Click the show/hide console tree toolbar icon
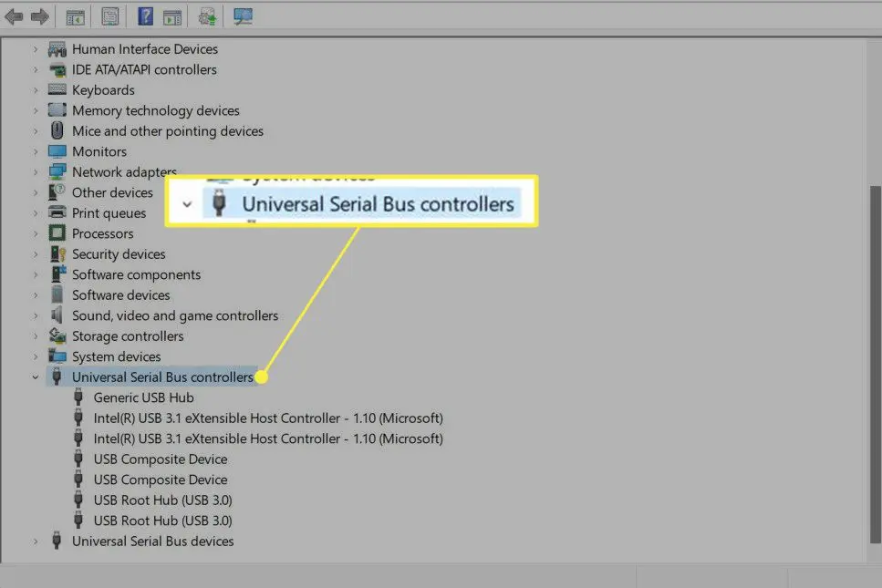 [75, 17]
